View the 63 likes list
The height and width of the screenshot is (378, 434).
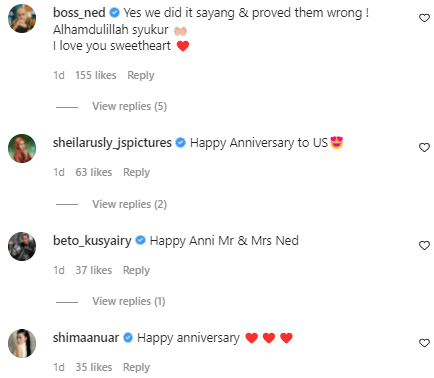94,172
